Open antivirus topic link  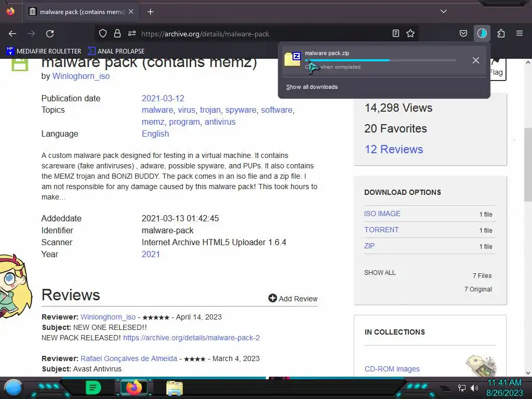tap(220, 122)
